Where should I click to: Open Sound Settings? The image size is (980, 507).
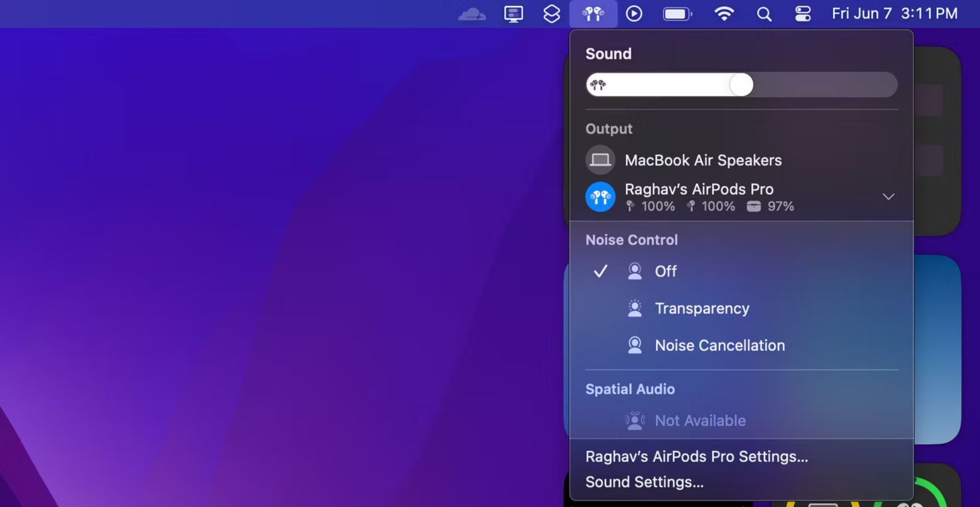pyautogui.click(x=644, y=482)
